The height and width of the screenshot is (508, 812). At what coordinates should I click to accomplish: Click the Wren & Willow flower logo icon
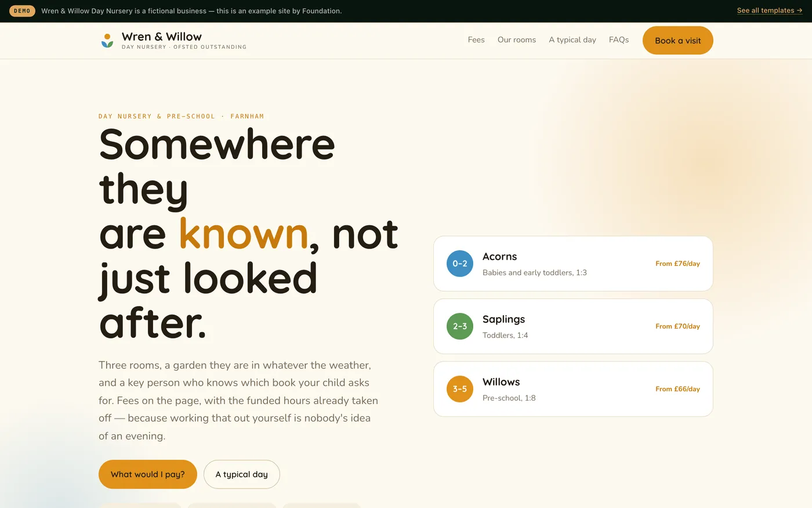point(107,41)
